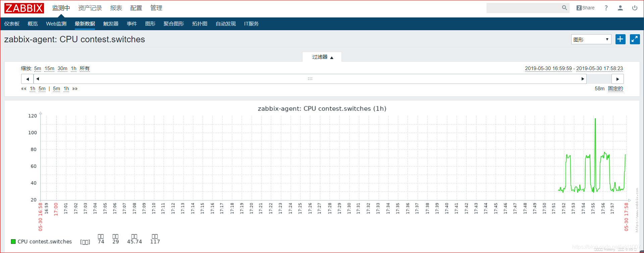Go to 图形 submenu tab
The height and width of the screenshot is (253, 644).
pos(150,24)
